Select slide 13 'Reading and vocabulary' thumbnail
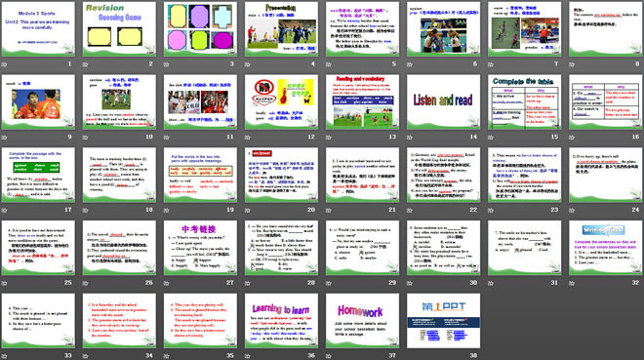Screen dimensions: 644x360 point(362,101)
